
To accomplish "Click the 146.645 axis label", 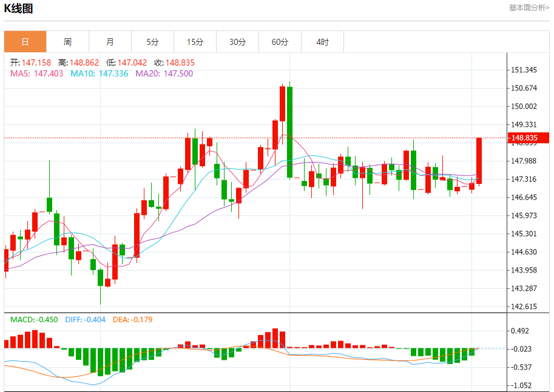I will (524, 197).
